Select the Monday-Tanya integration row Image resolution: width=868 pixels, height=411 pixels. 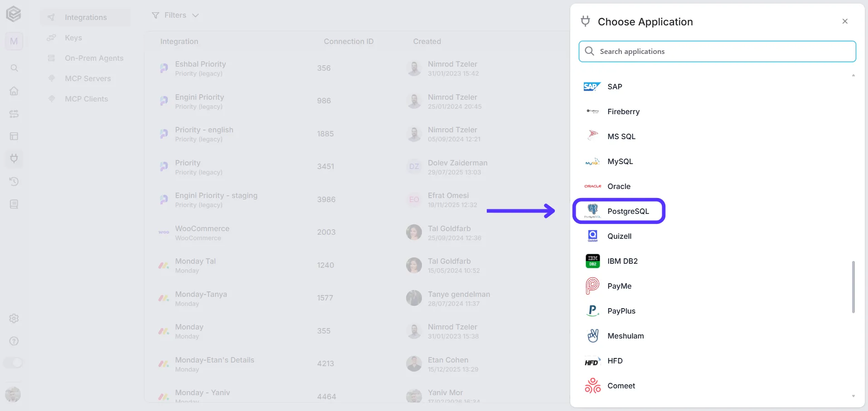pyautogui.click(x=357, y=299)
